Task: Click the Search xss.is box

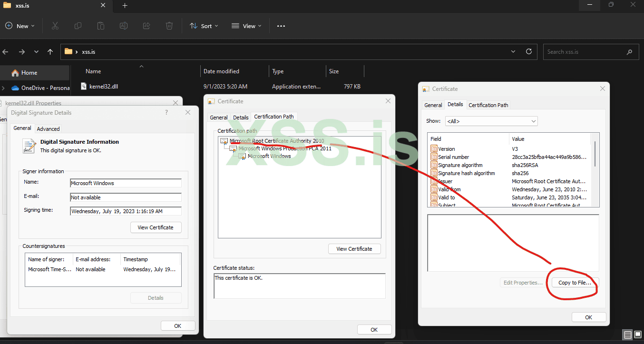Action: coord(591,51)
